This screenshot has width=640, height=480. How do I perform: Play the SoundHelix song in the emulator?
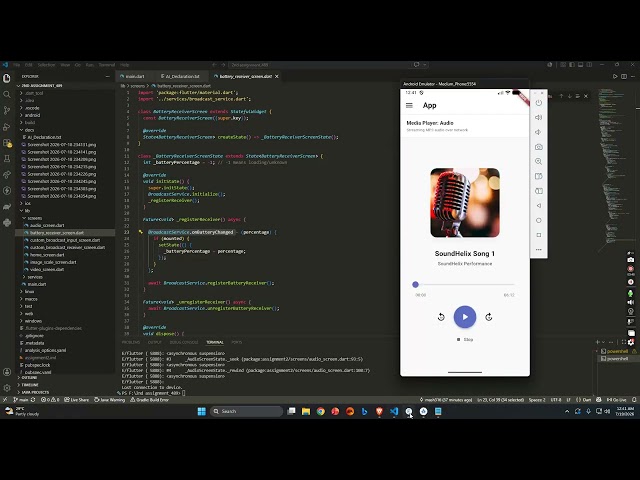click(465, 317)
